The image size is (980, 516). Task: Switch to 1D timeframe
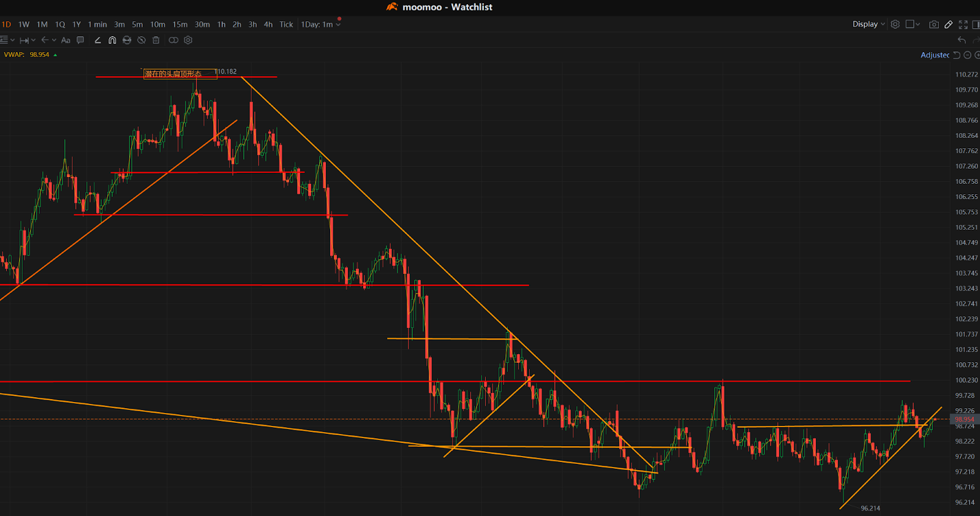(6, 25)
